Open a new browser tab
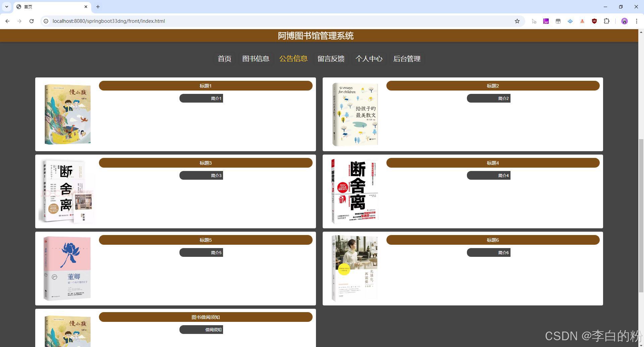The width and height of the screenshot is (644, 347). (98, 7)
